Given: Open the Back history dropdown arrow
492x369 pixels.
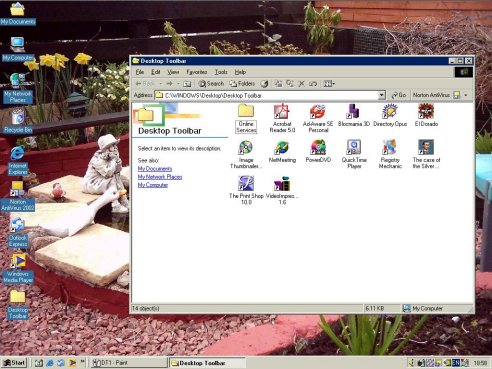Looking at the screenshot, I should 161,84.
